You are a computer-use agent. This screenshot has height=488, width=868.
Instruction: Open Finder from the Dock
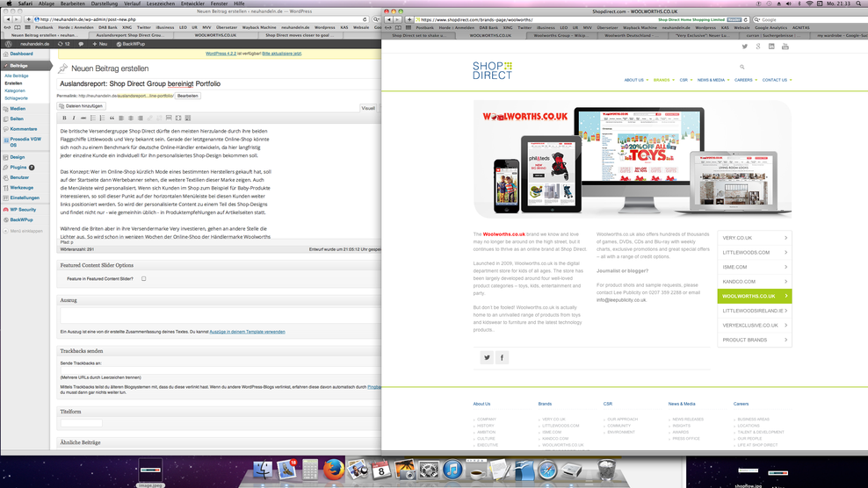click(x=263, y=470)
